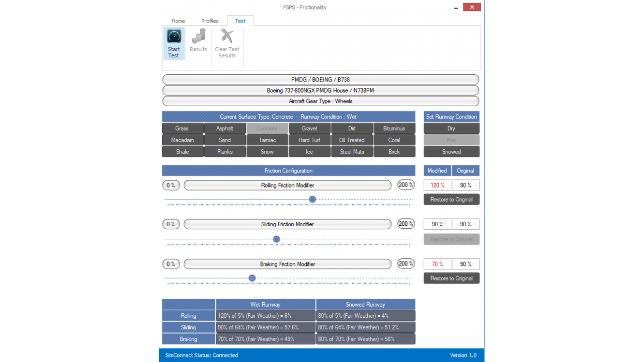The height and width of the screenshot is (362, 644).
Task: Click the '120% of 5% (Fair Weather) = 6%' cell
Action: point(266,316)
